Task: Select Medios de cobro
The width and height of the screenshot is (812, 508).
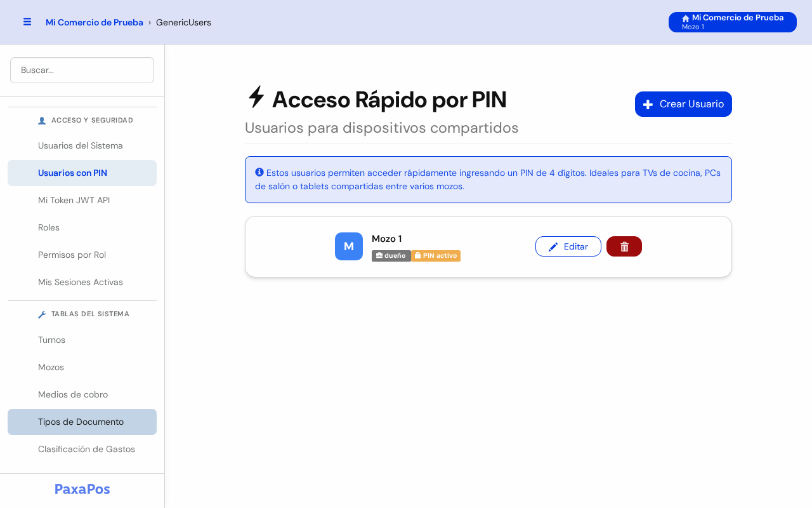Action: click(x=82, y=394)
